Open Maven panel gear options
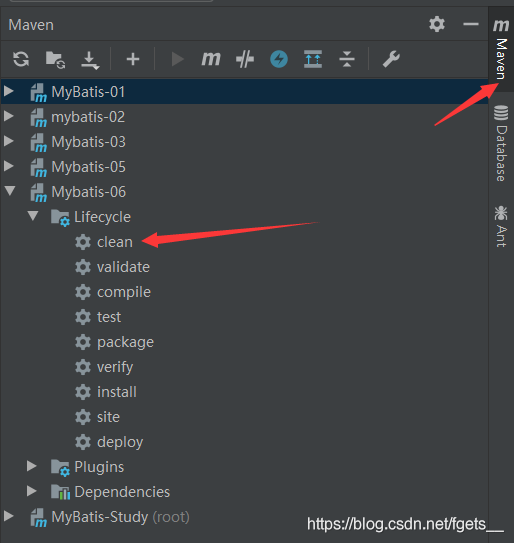Viewport: 514px width, 543px height. (x=437, y=24)
